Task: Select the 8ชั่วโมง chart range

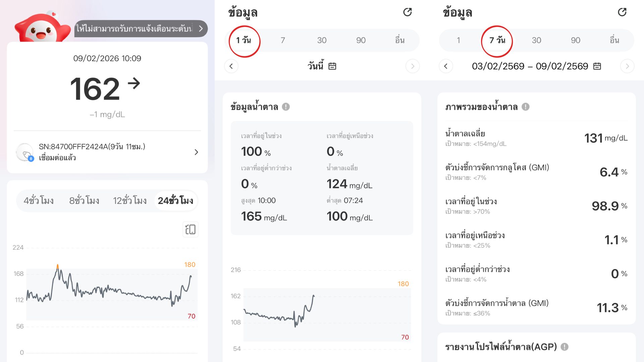Action: 84,201
